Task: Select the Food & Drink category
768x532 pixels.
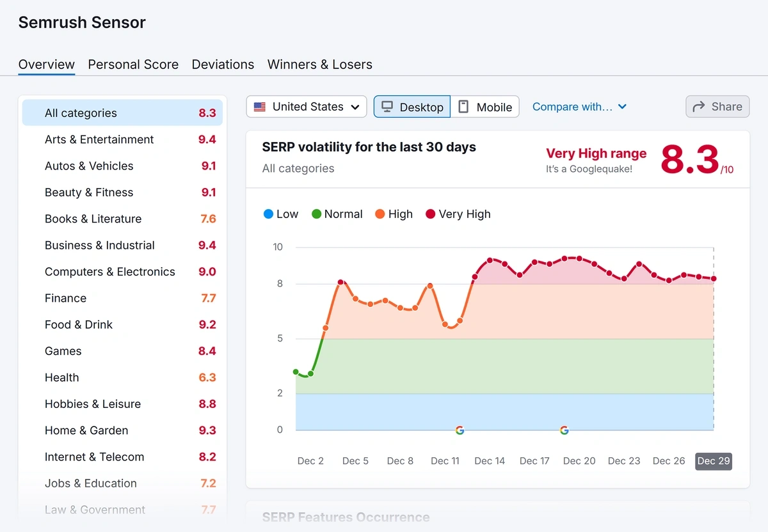Action: click(x=122, y=325)
